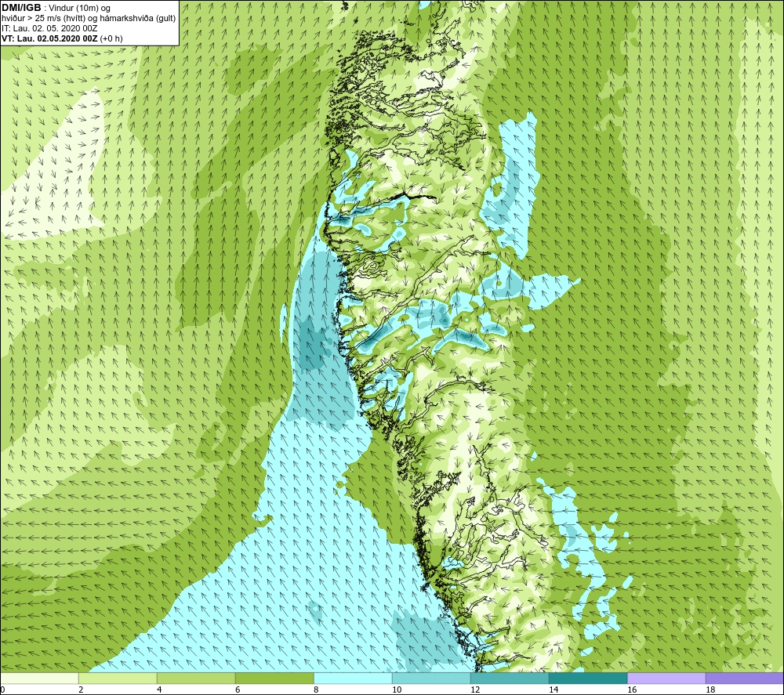Click the 4–6 m/s green legend swatch

(196, 678)
